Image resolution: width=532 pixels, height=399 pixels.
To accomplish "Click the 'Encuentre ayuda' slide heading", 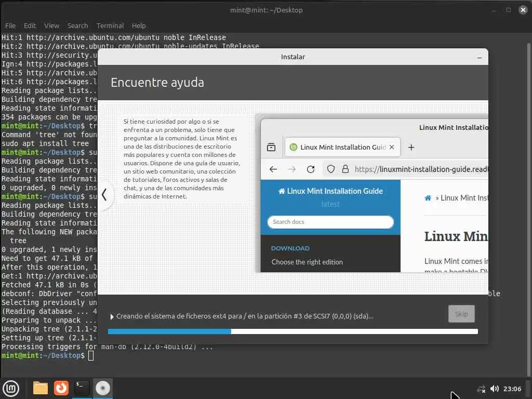I will (x=157, y=83).
